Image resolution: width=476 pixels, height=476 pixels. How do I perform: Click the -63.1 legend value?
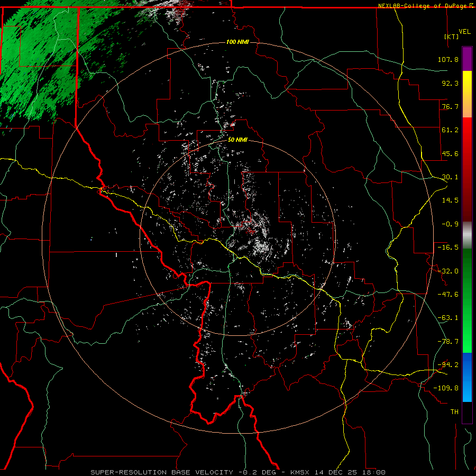(x=448, y=318)
